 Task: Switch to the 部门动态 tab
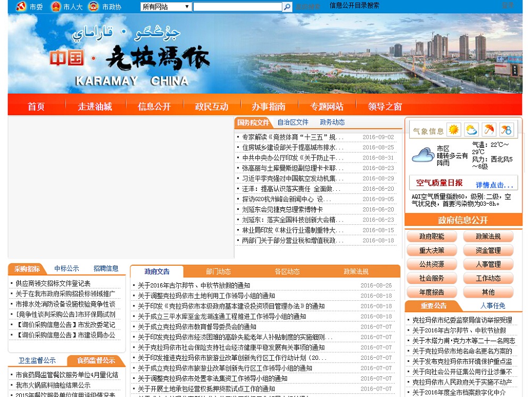218,272
